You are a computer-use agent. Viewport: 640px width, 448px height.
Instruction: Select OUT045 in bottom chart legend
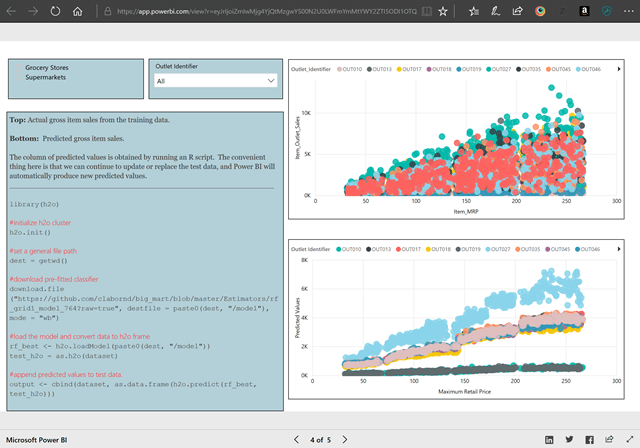[558, 249]
